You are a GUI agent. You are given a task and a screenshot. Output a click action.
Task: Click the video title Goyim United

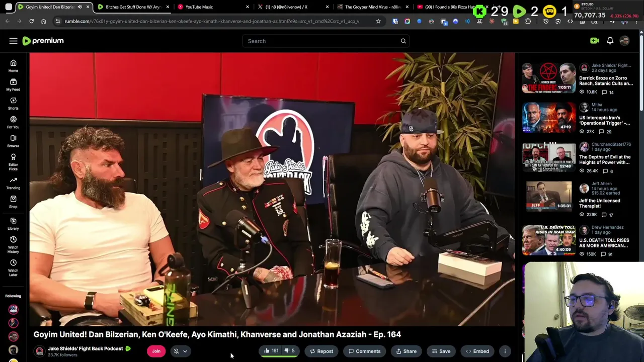[x=217, y=334]
